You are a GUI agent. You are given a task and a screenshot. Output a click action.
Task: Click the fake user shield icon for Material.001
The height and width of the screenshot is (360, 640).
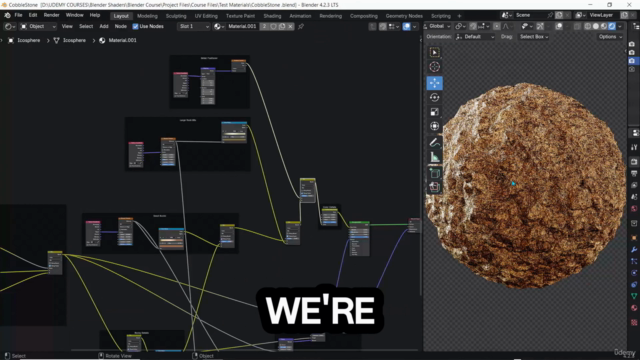(x=273, y=27)
